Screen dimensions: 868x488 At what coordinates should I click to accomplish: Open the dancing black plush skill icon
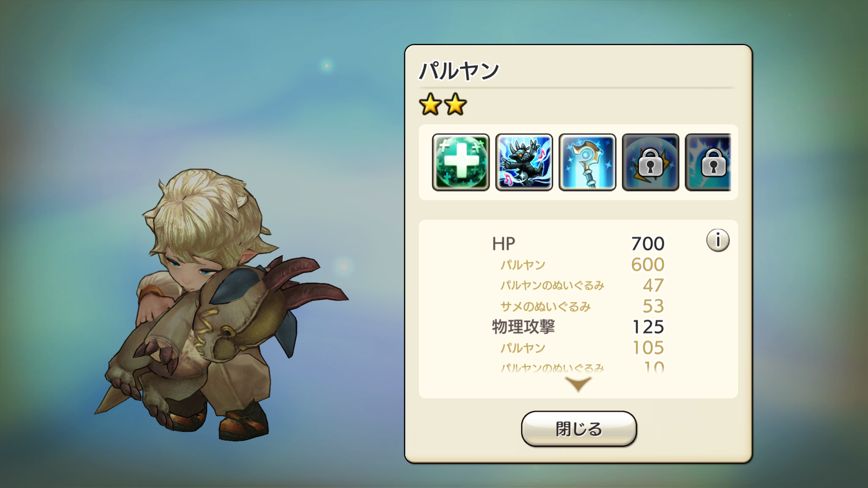point(524,162)
